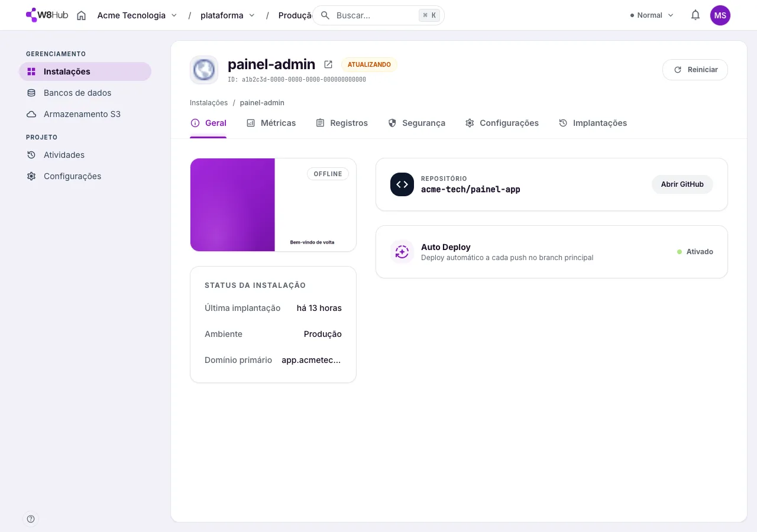Viewport: 757px width, 532px height.
Task: Click the repository code icon
Action: 402,184
